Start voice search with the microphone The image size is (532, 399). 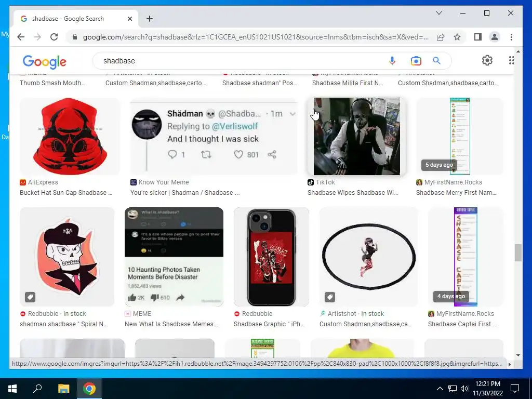tap(392, 61)
